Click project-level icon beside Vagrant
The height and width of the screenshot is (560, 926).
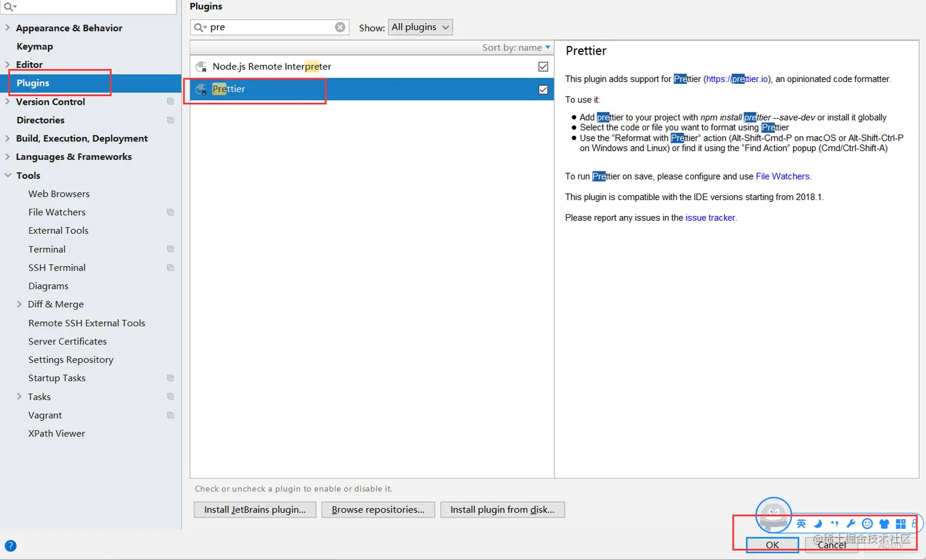(170, 415)
